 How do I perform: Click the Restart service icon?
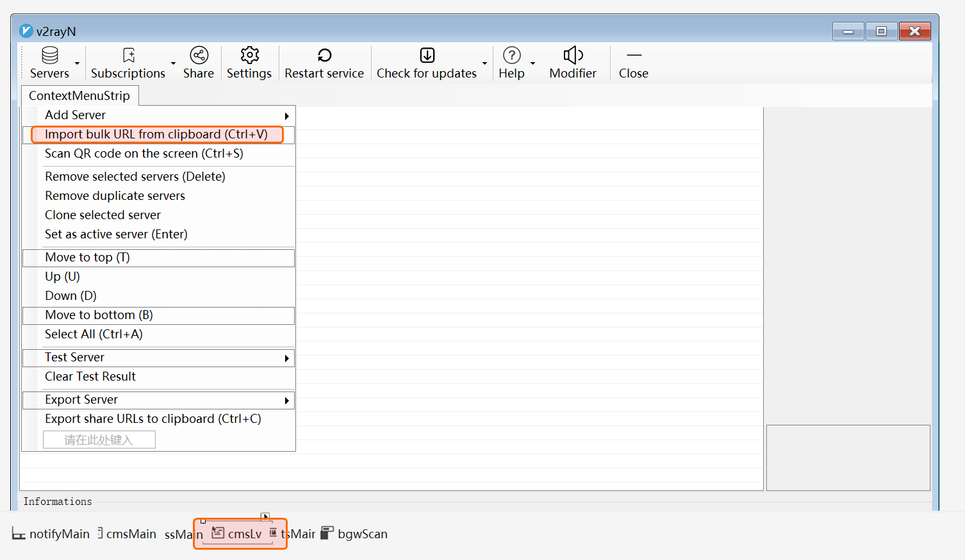pos(324,55)
